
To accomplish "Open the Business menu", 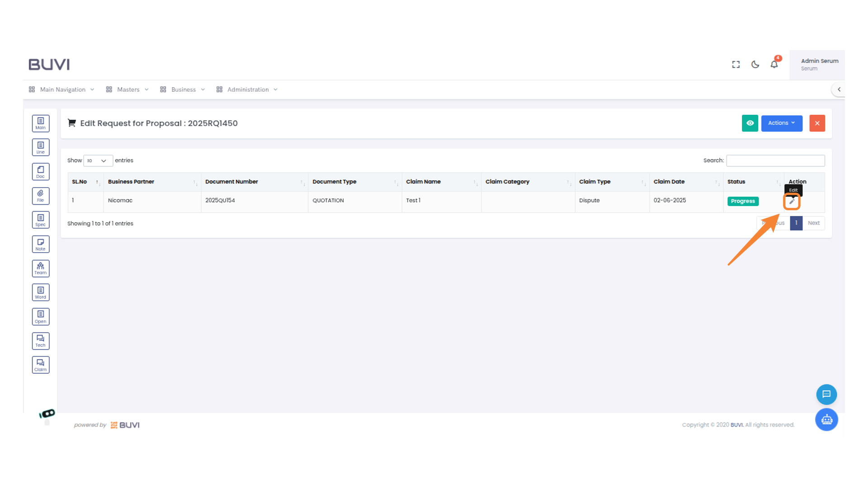I will tap(183, 89).
